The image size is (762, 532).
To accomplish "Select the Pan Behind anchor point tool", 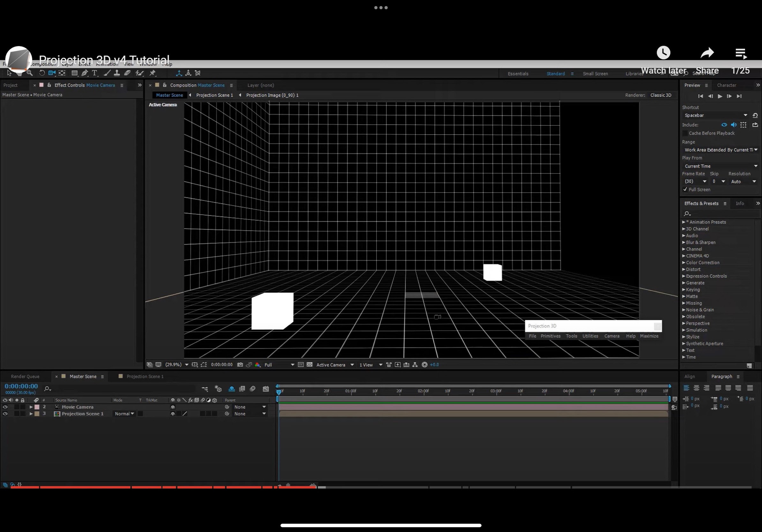I will 62,73.
